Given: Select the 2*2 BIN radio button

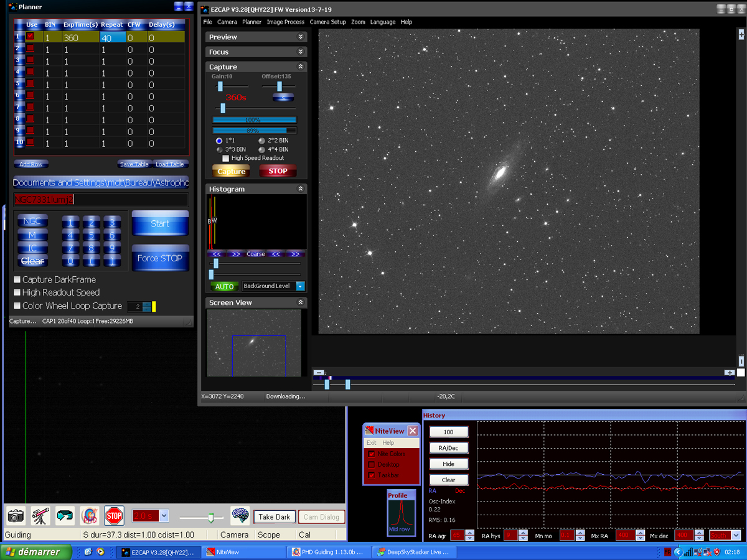Looking at the screenshot, I should click(261, 141).
